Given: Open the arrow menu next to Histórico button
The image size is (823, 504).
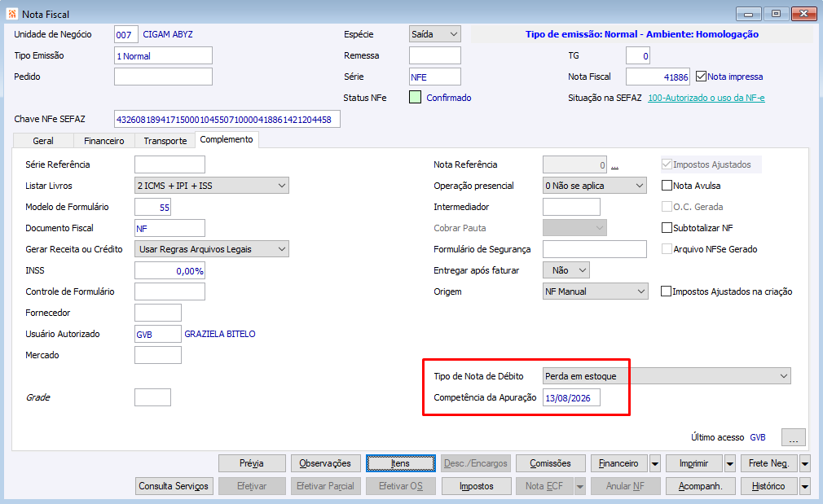Looking at the screenshot, I should (804, 486).
